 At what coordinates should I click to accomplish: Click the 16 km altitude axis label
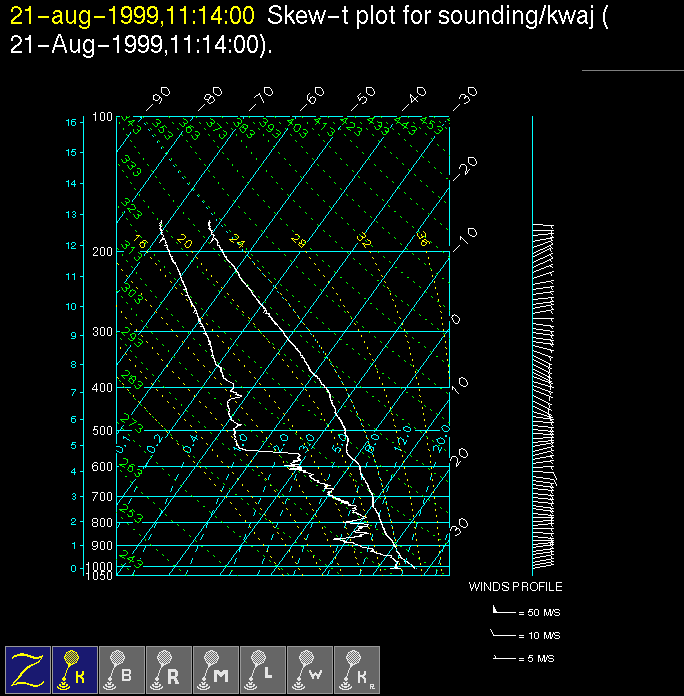click(x=71, y=122)
